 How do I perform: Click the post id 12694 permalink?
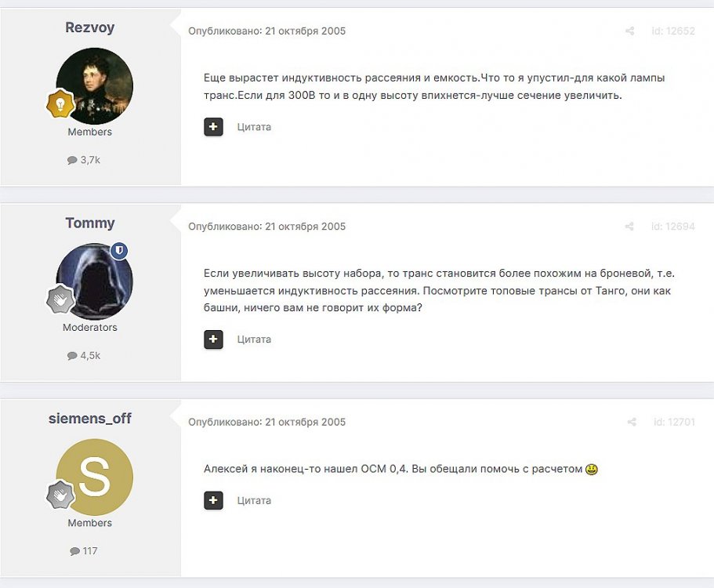673,227
